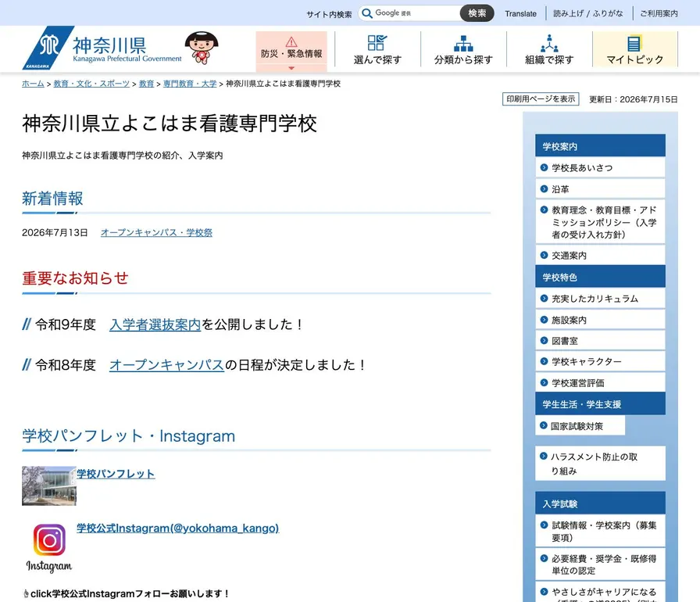The width and height of the screenshot is (700, 602).
Task: Open マイトピック menu item
Action: [635, 49]
